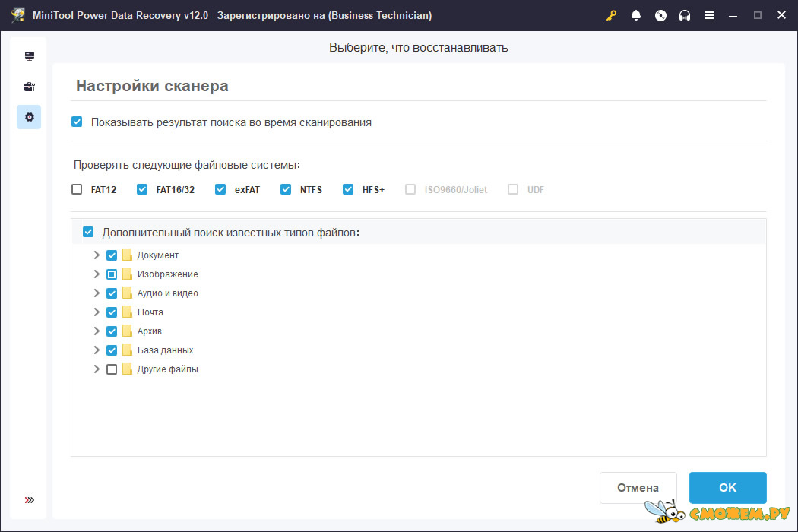Open the support headphones icon
The width and height of the screenshot is (798, 532).
(685, 15)
